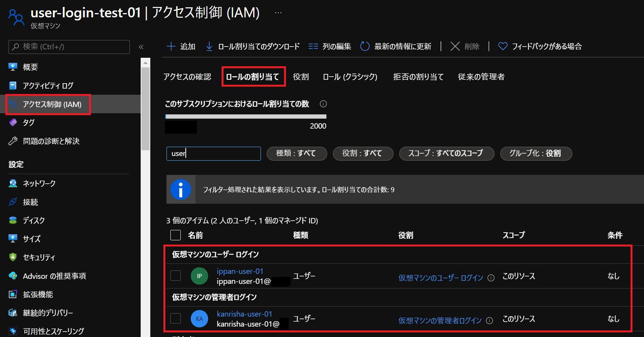Click the 仮想マシンの管理者ログイン group heading
The image size is (644, 337).
pyautogui.click(x=214, y=297)
